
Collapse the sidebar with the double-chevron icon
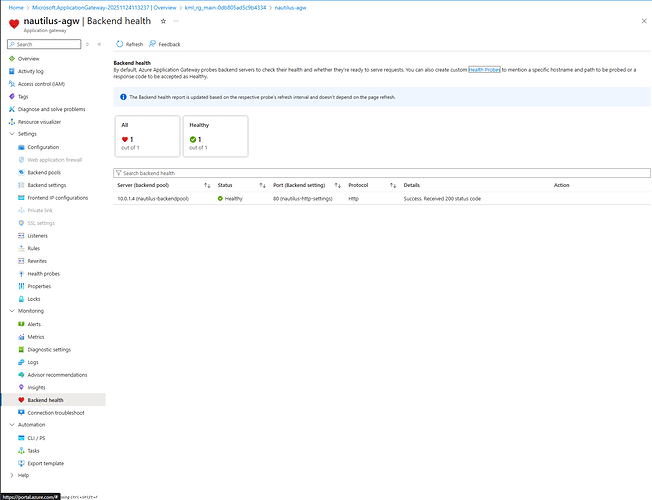(99, 44)
